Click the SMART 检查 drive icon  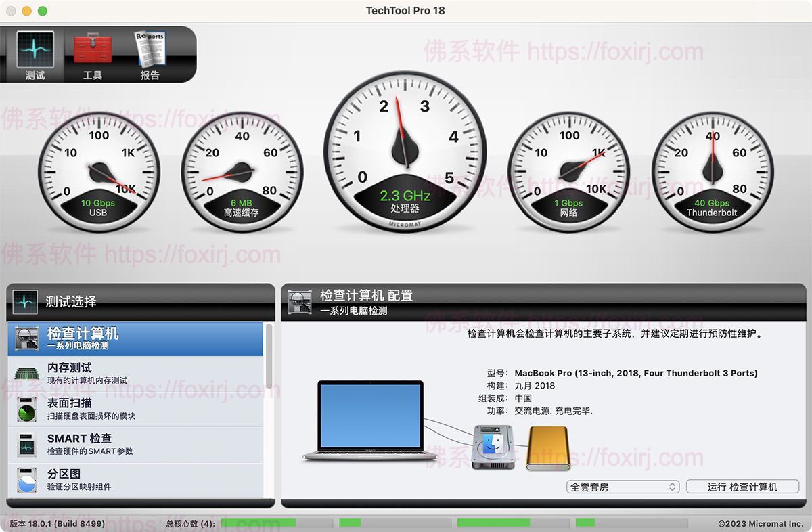pyautogui.click(x=27, y=445)
